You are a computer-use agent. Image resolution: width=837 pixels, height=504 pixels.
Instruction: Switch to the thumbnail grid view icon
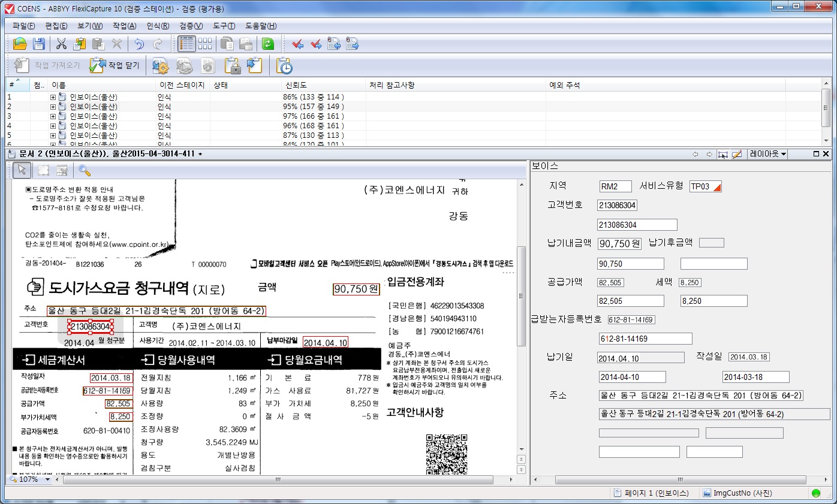pos(206,43)
